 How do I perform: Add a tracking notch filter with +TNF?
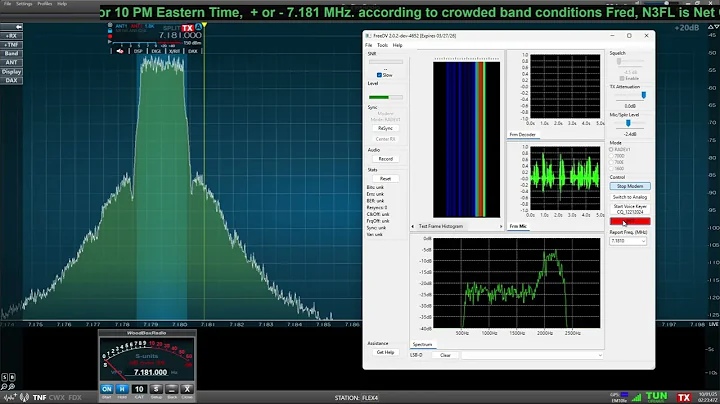click(x=11, y=45)
